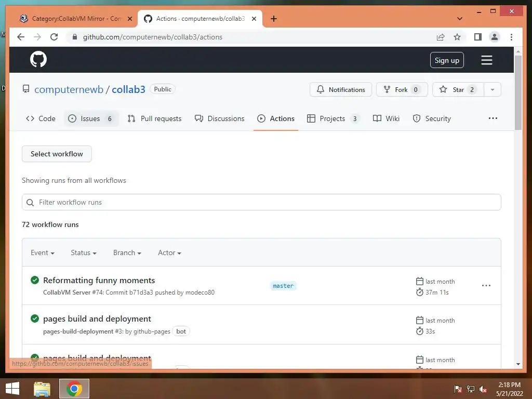Expand the Star lists dropdown arrow
This screenshot has width=532, height=399.
coord(493,89)
